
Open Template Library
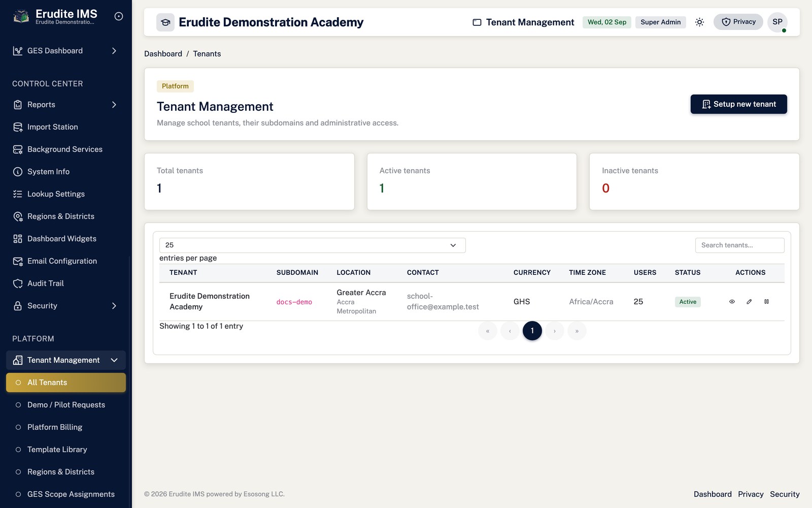click(x=66, y=450)
